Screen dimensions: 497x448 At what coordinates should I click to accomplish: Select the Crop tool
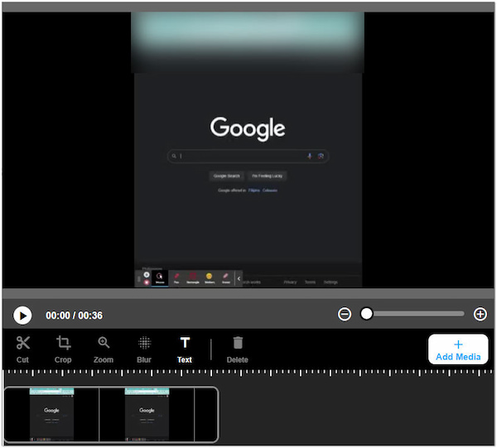63,349
